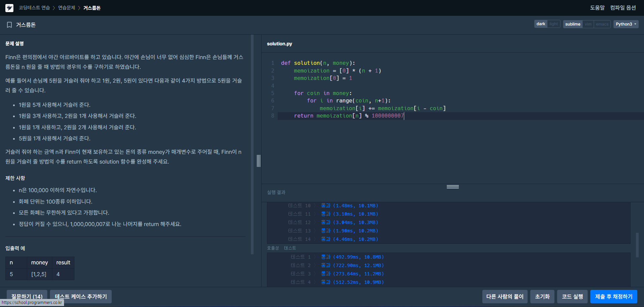Click 테스트 13 result row

pos(333,231)
